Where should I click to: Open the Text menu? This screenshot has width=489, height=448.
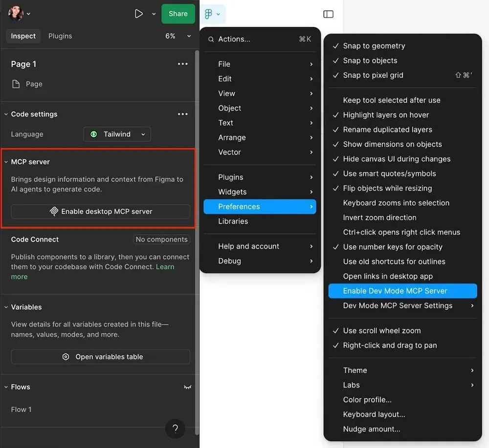pyautogui.click(x=260, y=123)
